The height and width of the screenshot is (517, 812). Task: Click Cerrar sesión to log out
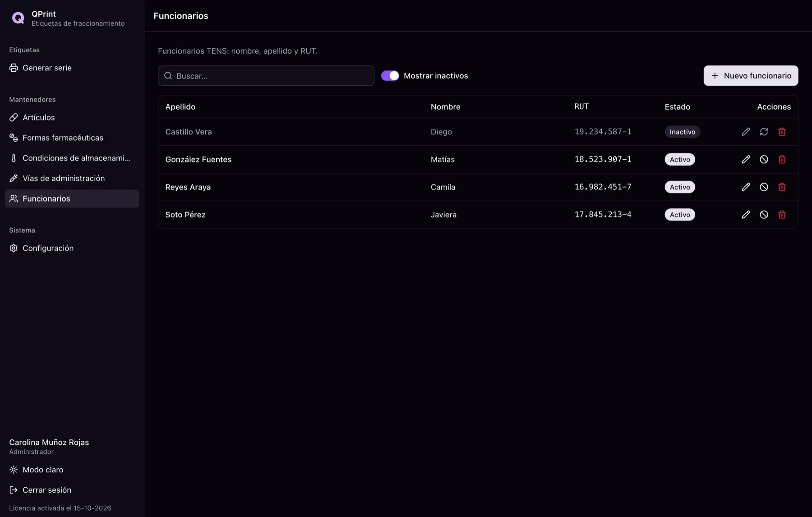72,490
